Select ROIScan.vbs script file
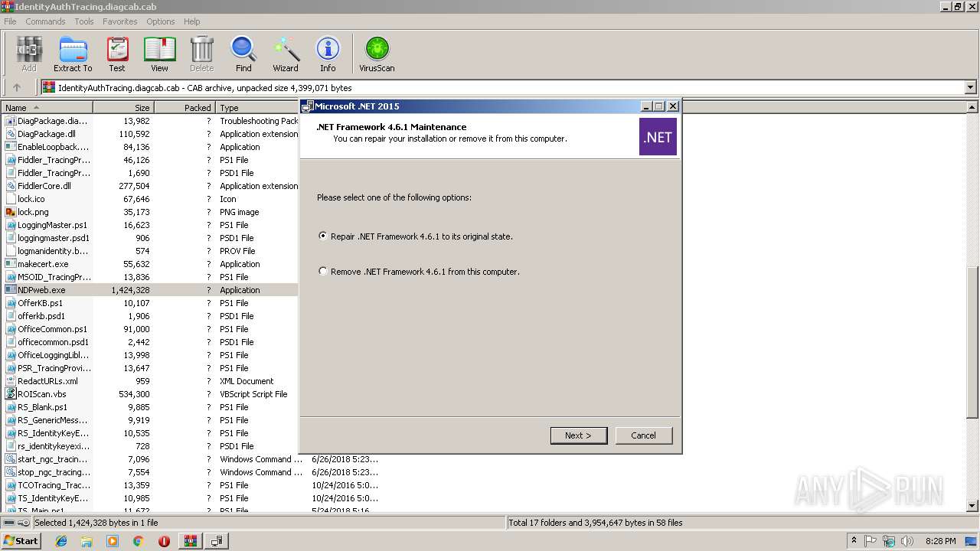 coord(149,394)
